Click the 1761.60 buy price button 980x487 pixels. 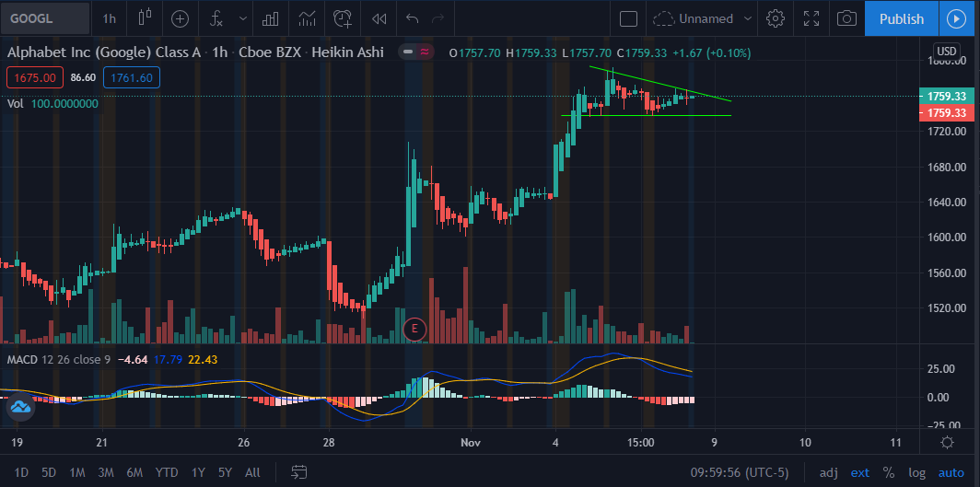point(132,77)
